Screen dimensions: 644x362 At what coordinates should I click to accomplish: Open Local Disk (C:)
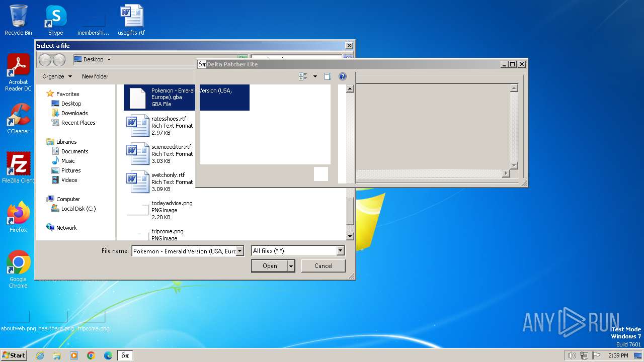pos(78,209)
